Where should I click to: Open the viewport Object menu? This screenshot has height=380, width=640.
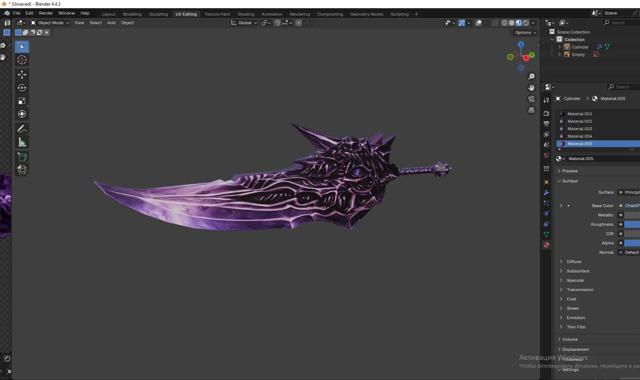click(x=127, y=23)
